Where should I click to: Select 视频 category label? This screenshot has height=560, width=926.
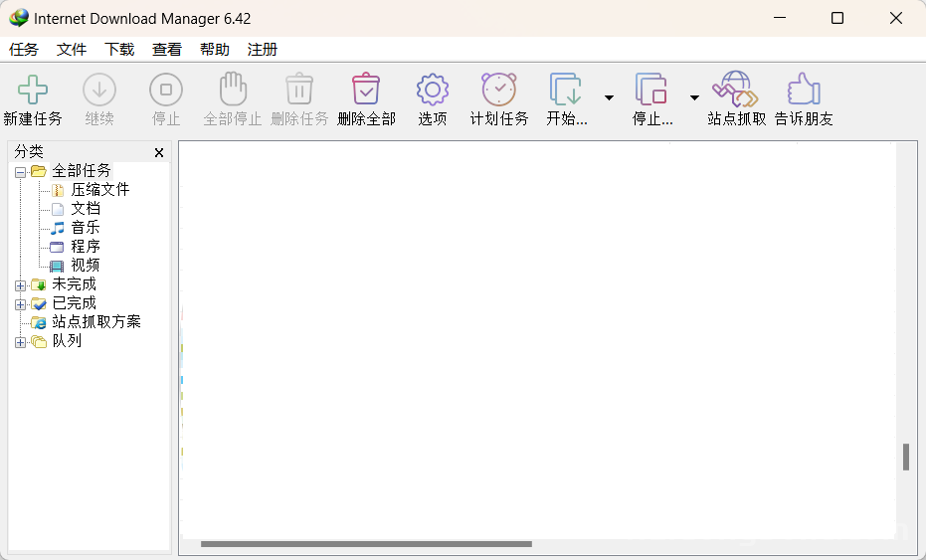coord(86,266)
